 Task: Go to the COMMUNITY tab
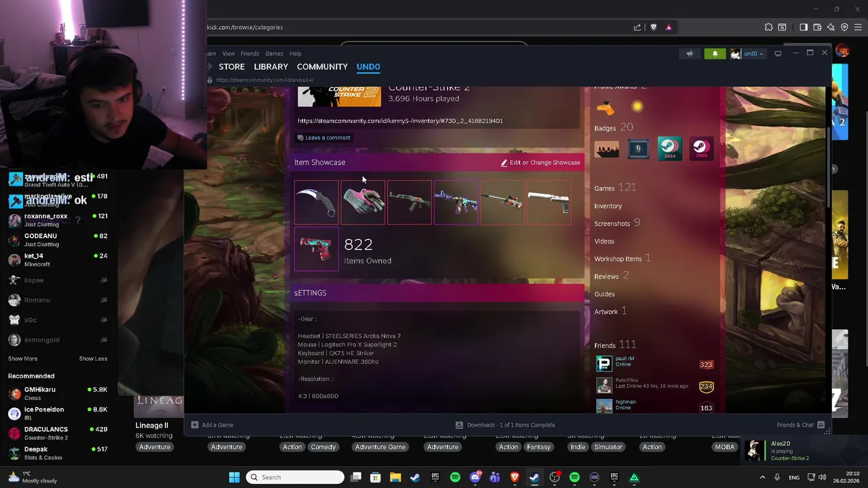point(322,66)
